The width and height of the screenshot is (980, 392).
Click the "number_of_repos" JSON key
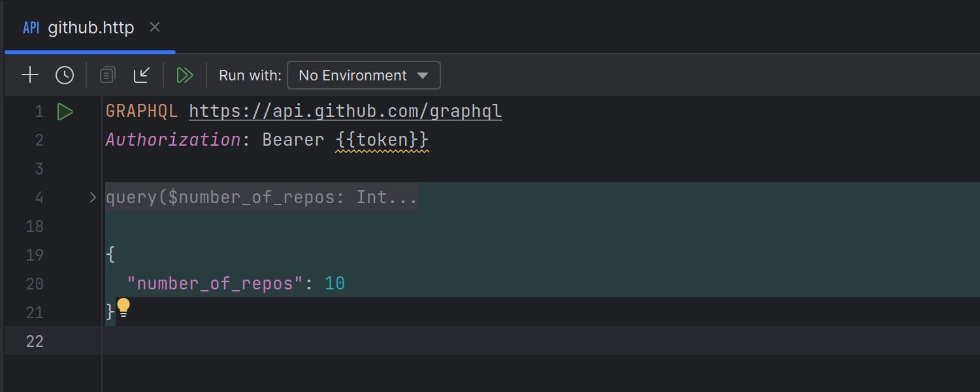click(215, 284)
